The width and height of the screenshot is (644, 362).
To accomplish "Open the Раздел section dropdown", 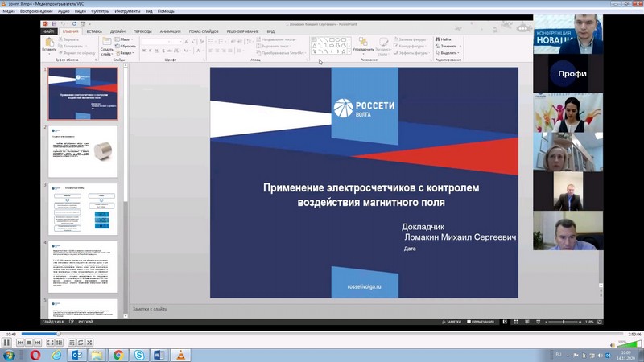I will coord(125,53).
